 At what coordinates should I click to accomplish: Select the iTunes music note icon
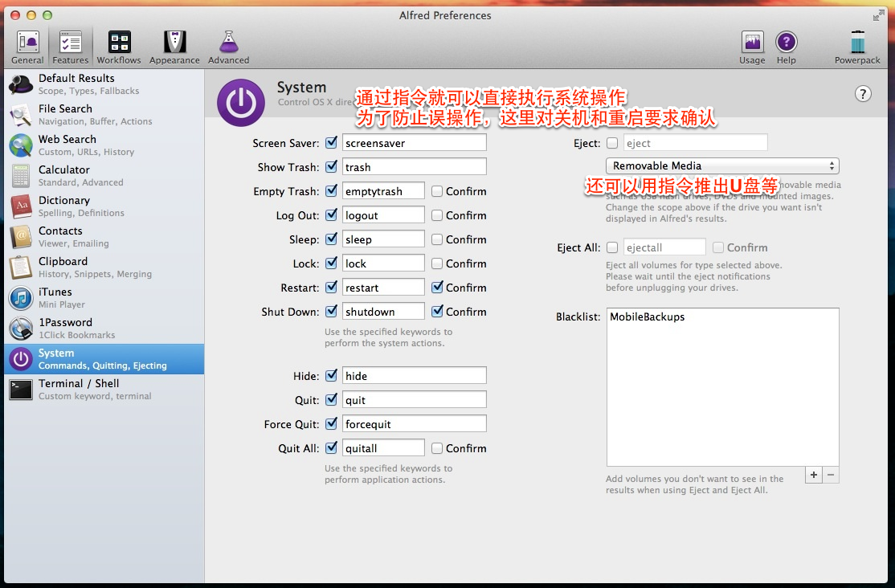pos(21,298)
